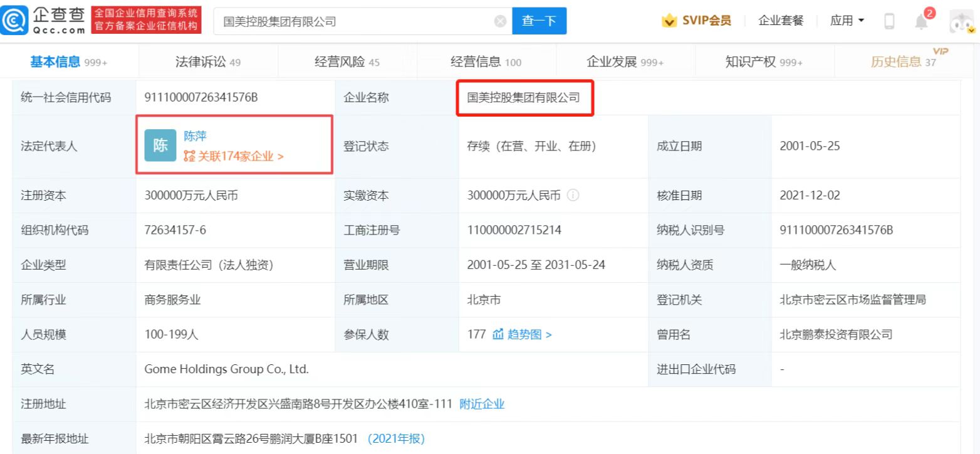This screenshot has width=980, height=454.
Task: Click 附近企业 link
Action: [x=482, y=404]
